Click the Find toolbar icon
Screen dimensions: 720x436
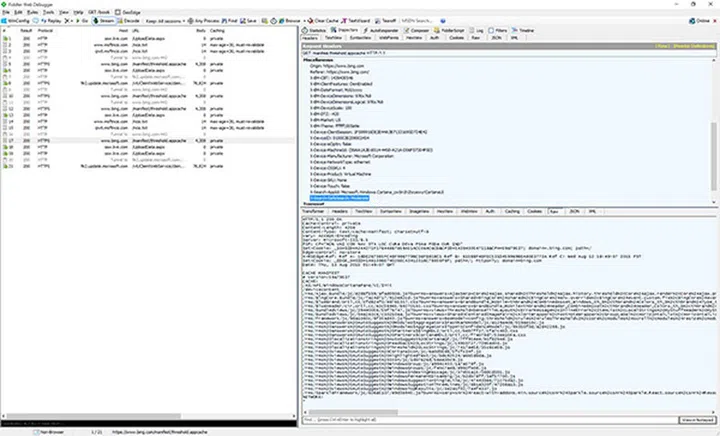click(232, 19)
